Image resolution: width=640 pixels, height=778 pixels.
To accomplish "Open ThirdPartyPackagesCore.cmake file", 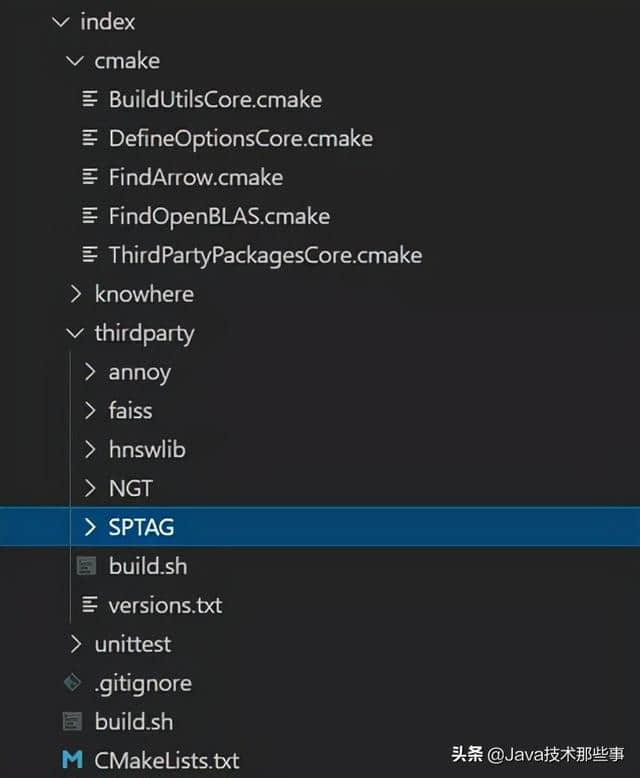I will pos(264,255).
